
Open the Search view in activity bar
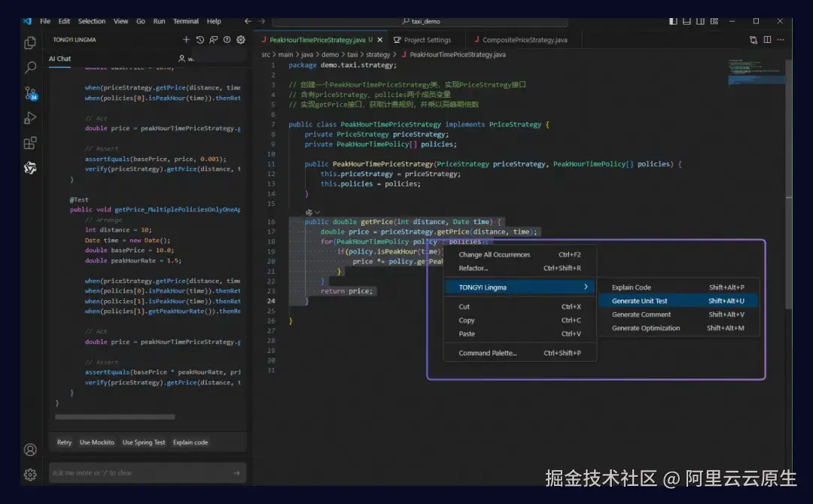point(30,68)
